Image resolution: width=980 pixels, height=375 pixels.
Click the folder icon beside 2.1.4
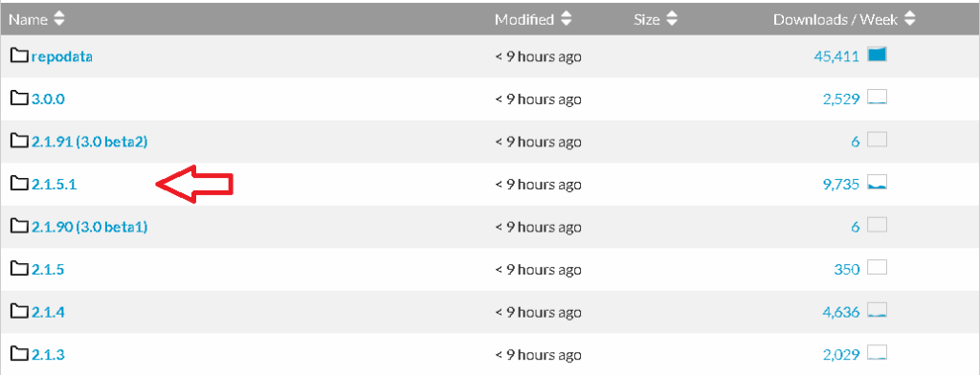(x=19, y=311)
